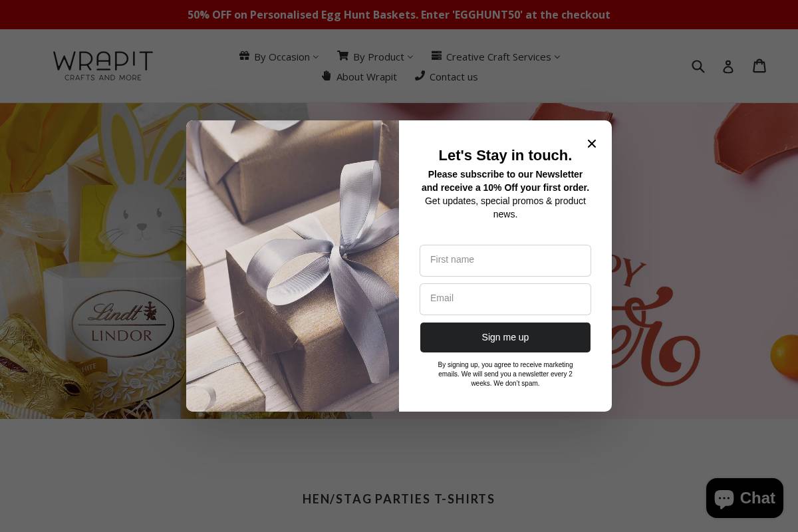Click the EGGHUNT50 promo announcement bar

pos(399,15)
